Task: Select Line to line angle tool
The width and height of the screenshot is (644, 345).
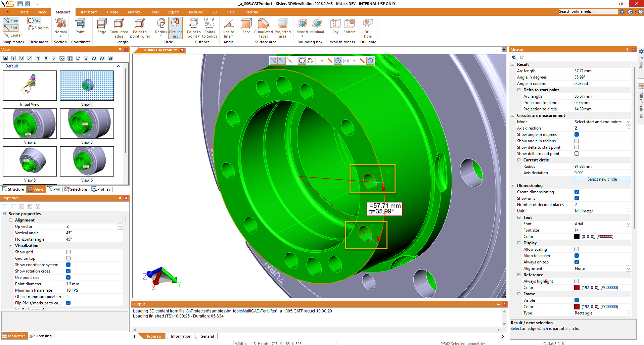Action: [228, 28]
